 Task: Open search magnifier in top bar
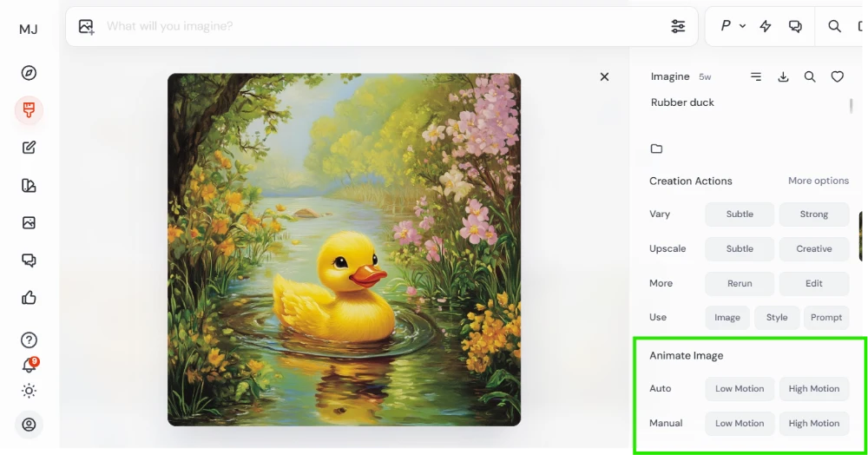(x=834, y=26)
